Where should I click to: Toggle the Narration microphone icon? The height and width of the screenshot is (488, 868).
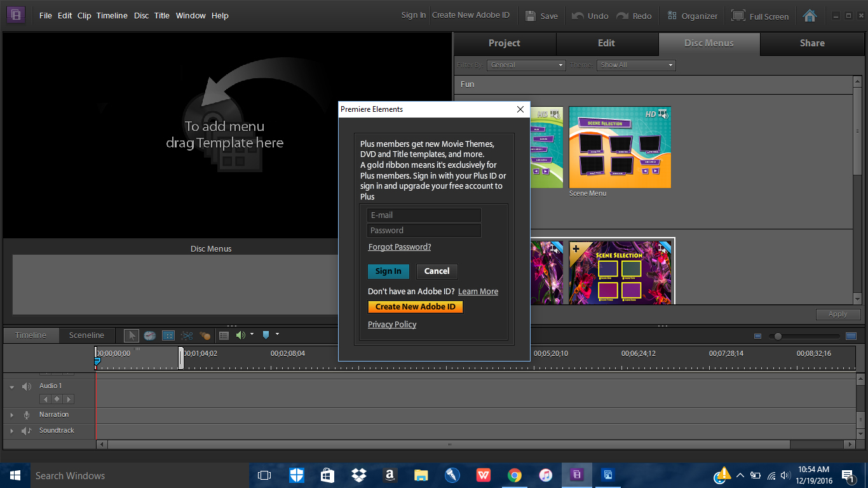[27, 415]
